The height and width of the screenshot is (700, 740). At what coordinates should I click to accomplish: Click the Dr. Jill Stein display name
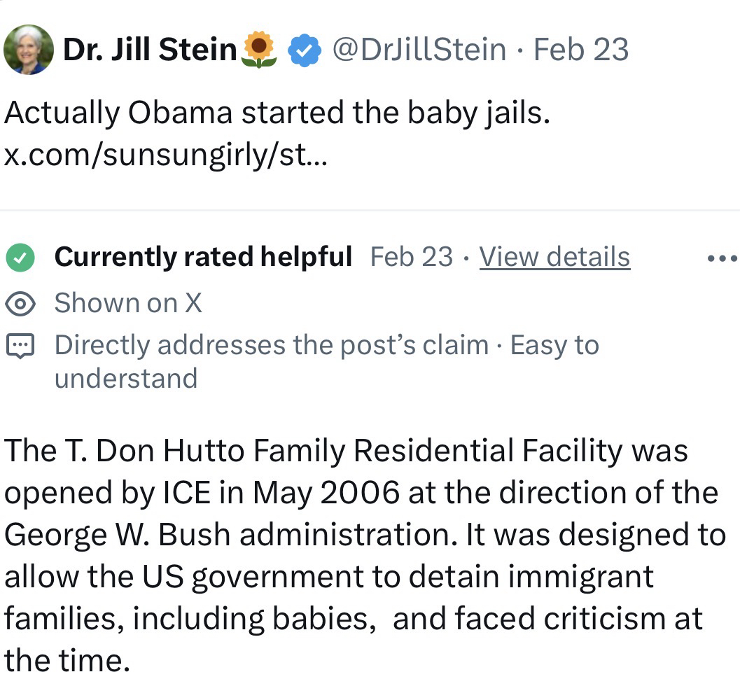coord(150,50)
